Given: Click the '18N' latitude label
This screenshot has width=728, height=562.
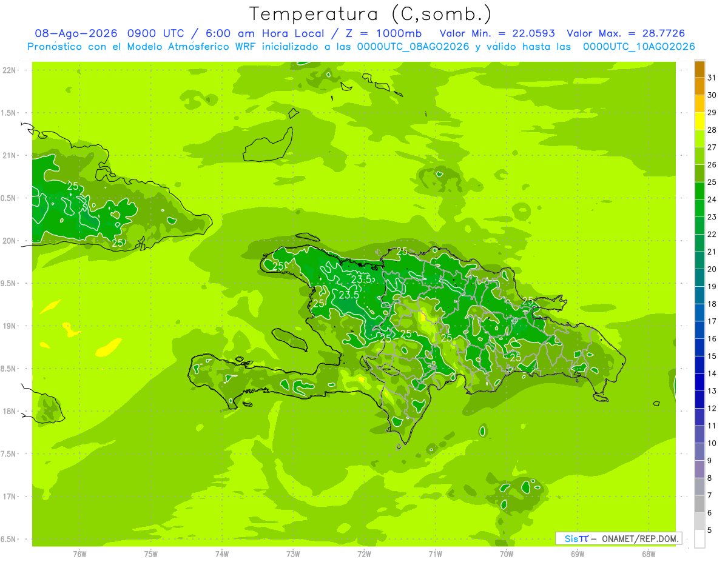Looking at the screenshot, I should click(x=9, y=411).
